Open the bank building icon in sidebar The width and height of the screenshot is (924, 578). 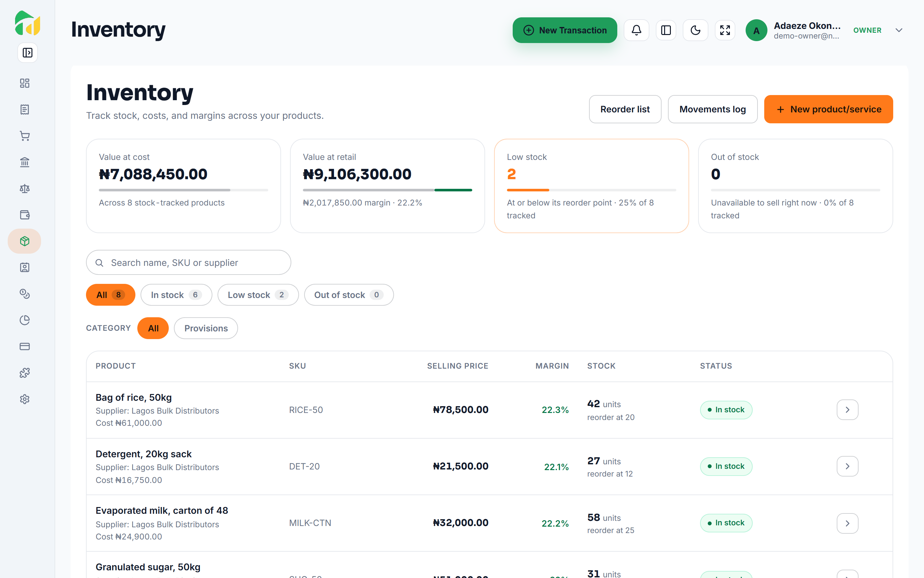coord(25,162)
